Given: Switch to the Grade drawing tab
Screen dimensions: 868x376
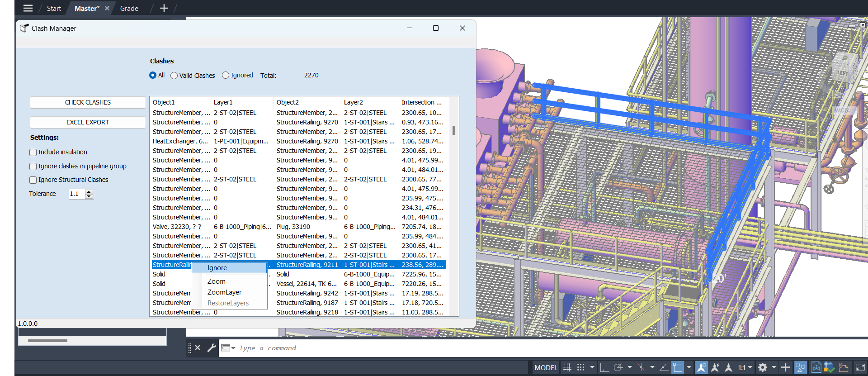Looking at the screenshot, I should tap(129, 8).
